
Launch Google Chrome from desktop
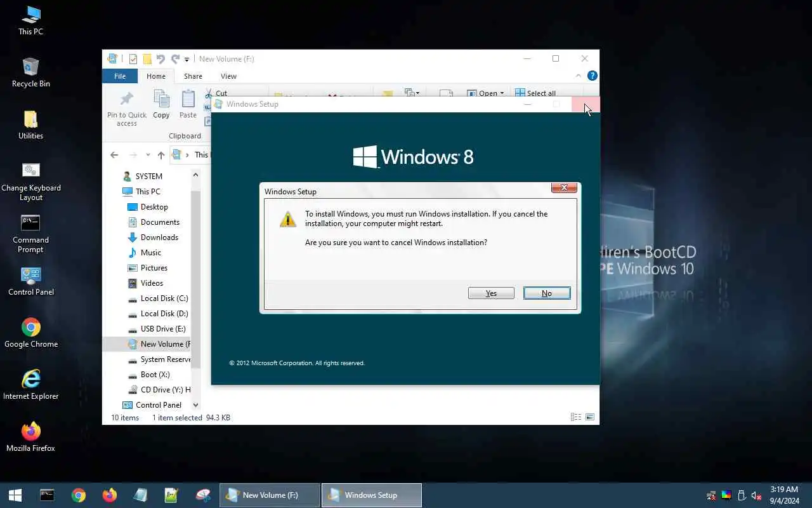pyautogui.click(x=30, y=333)
